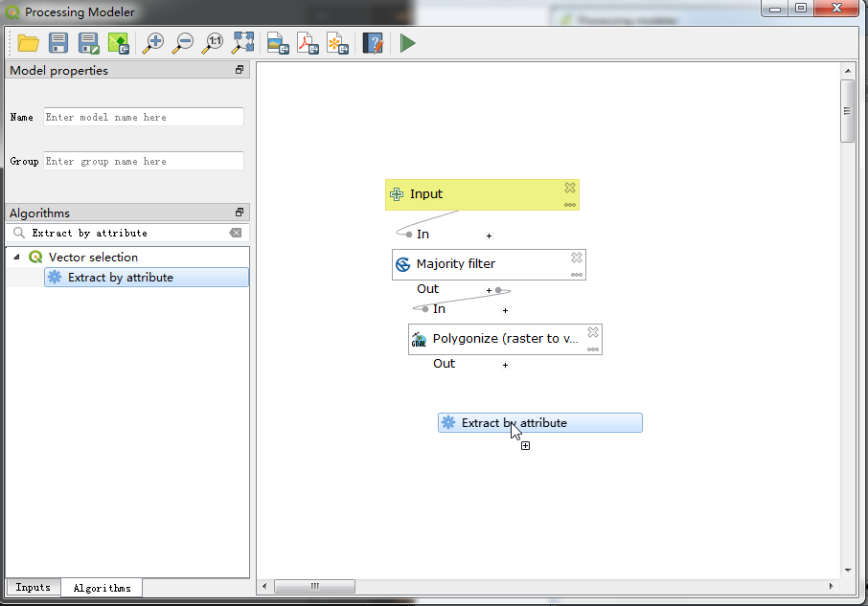Switch to the Inputs tab
This screenshot has height=606, width=868.
coord(33,587)
